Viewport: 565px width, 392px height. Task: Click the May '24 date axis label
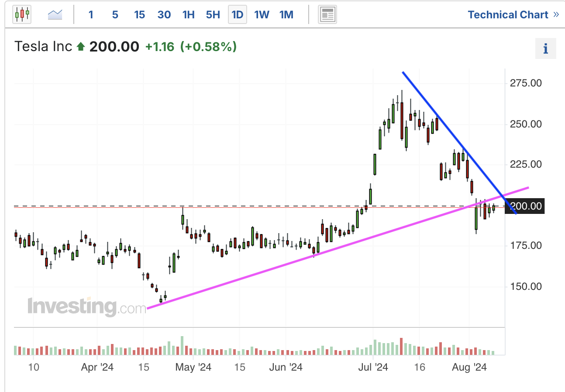click(193, 368)
